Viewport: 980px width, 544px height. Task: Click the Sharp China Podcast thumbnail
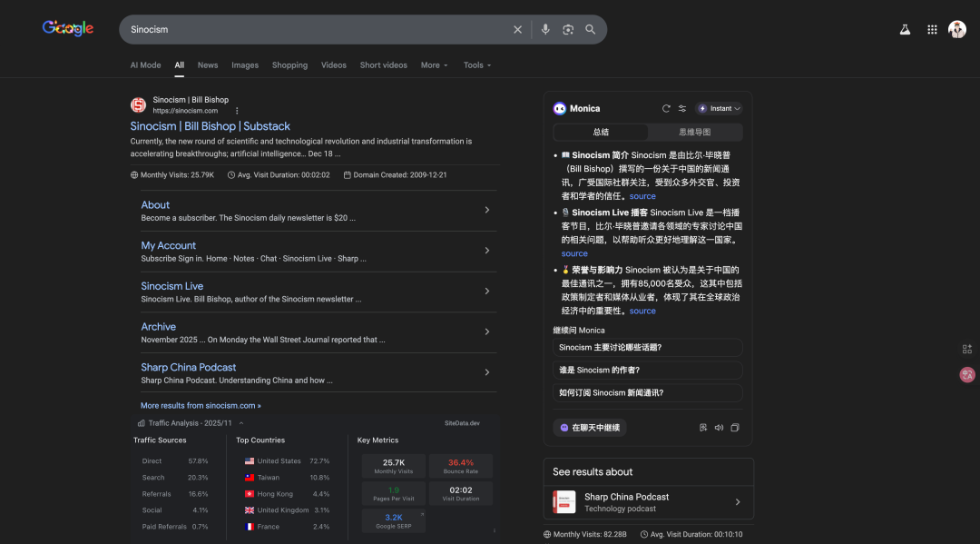coord(563,502)
